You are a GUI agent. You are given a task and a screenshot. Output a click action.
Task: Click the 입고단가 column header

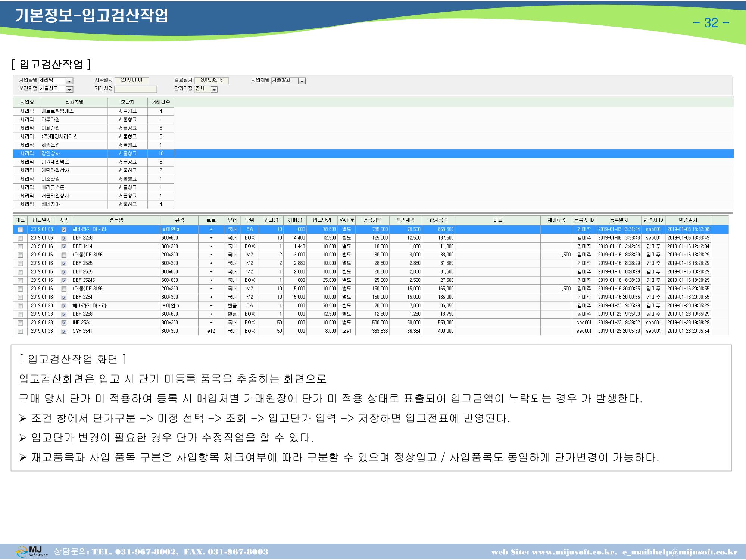tap(322, 220)
